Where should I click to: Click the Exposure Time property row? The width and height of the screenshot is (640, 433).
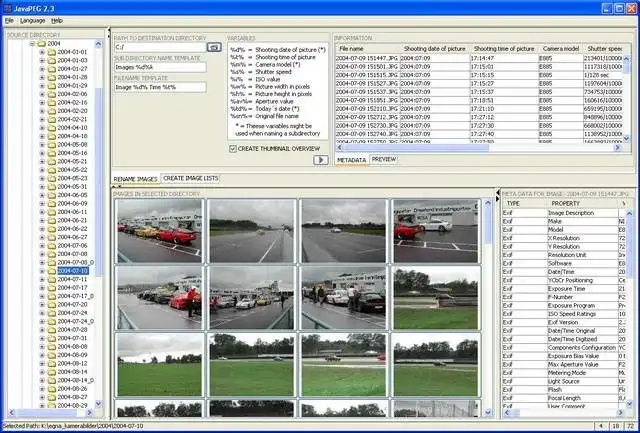564,289
